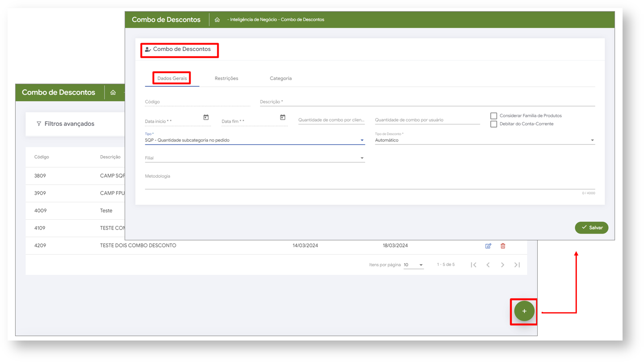Click the home icon in front header

click(x=217, y=20)
